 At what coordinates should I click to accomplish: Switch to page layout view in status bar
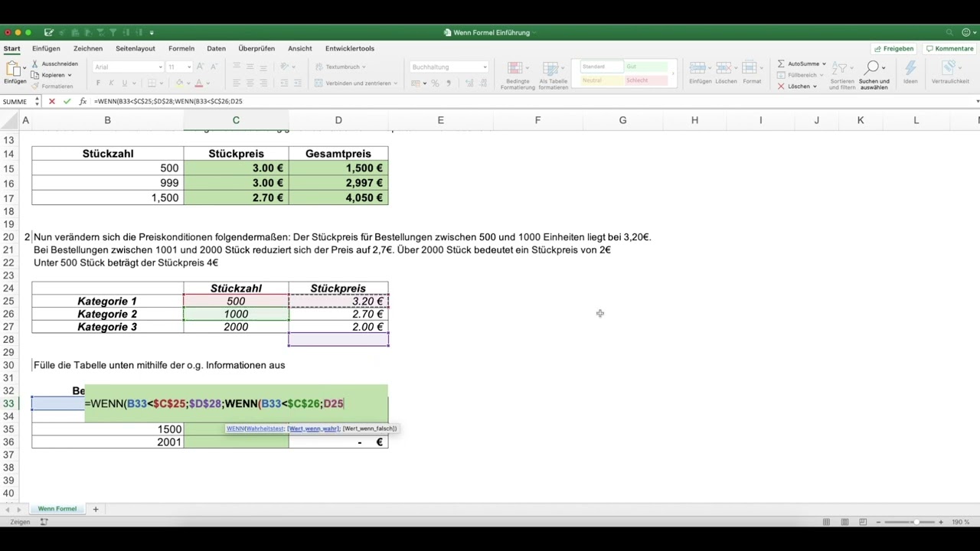(845, 522)
